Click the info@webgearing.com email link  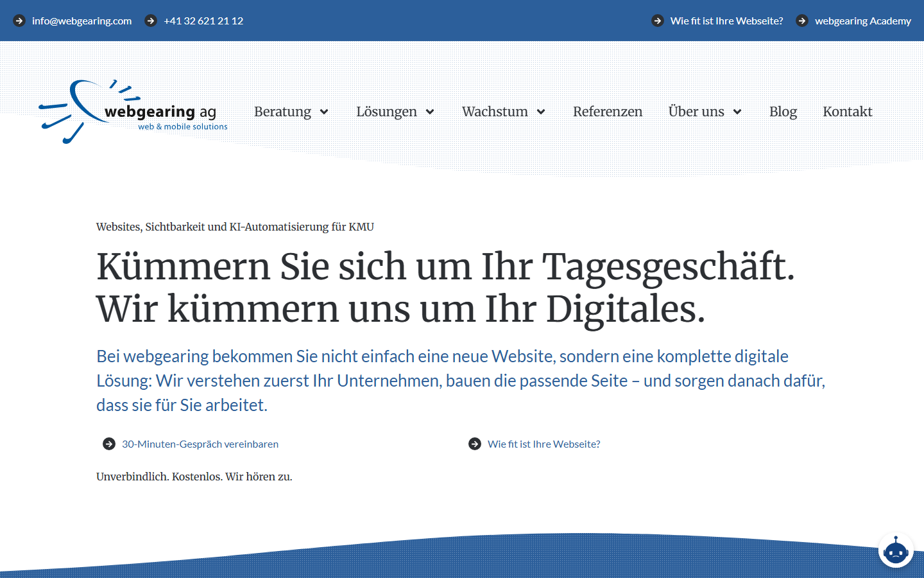click(81, 21)
